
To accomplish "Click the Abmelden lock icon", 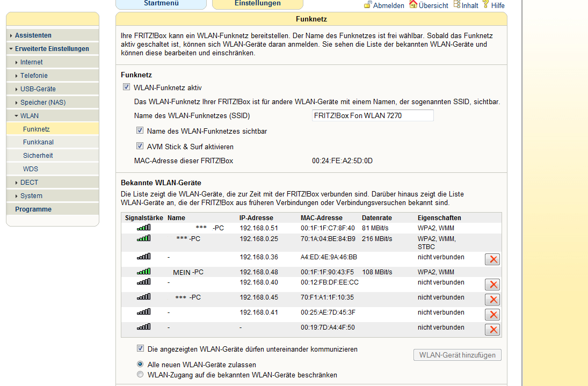I will (368, 4).
